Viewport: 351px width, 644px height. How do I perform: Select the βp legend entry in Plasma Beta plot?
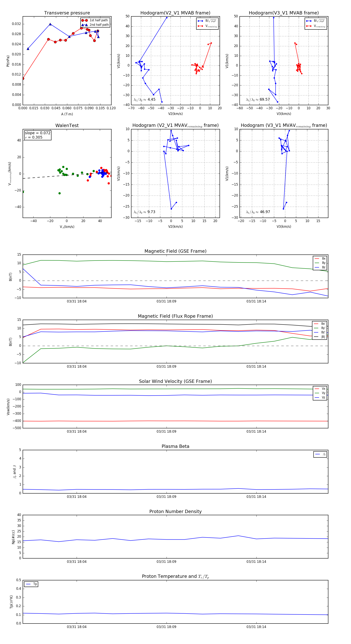coord(320,454)
